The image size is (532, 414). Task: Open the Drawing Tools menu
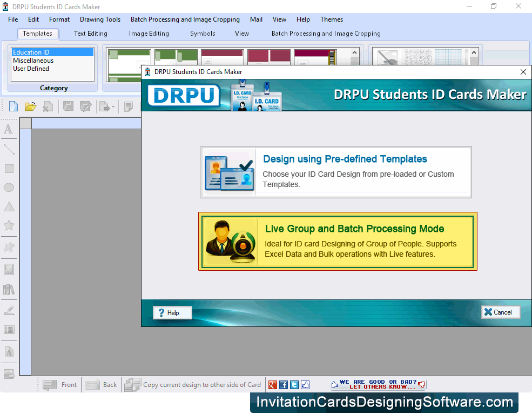tap(100, 19)
